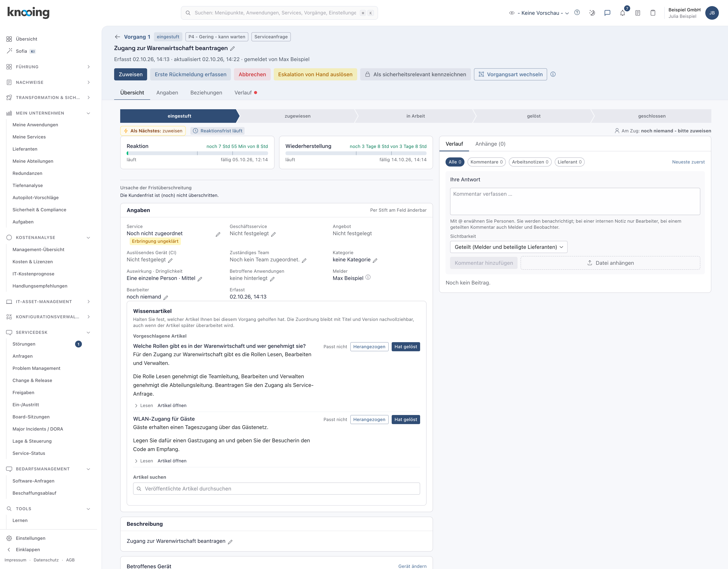Click the Neueste zuerst sort link
The width and height of the screenshot is (728, 569).
coord(688,162)
